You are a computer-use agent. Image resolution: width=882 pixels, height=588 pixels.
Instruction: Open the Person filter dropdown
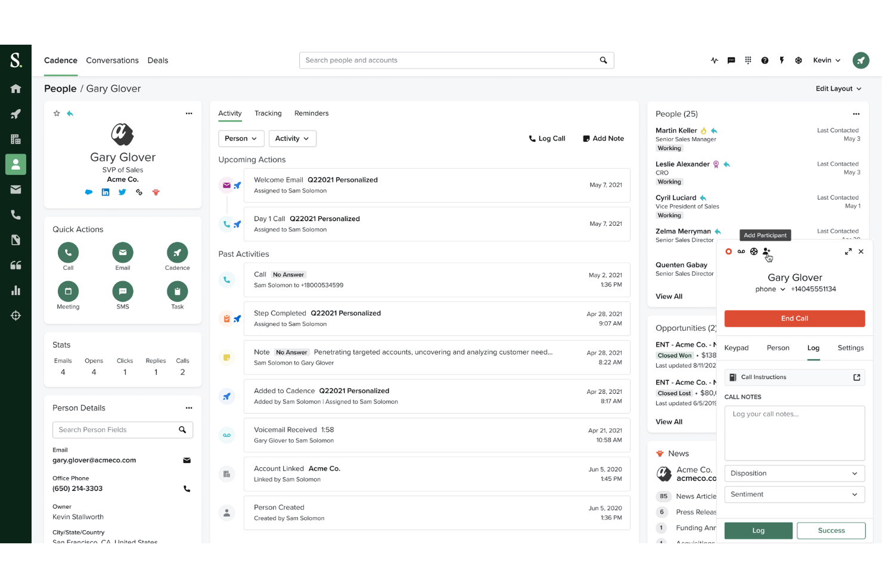[241, 138]
